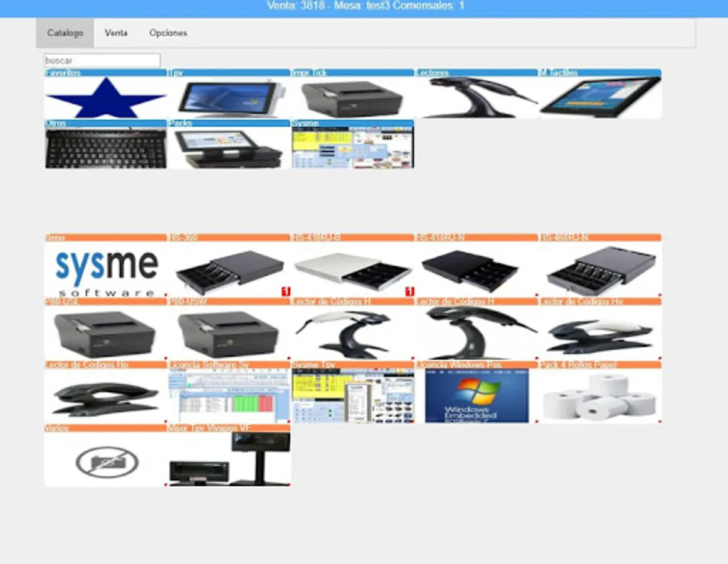Switch to the Opciones tab
Screen dimensions: 728x564
(168, 33)
